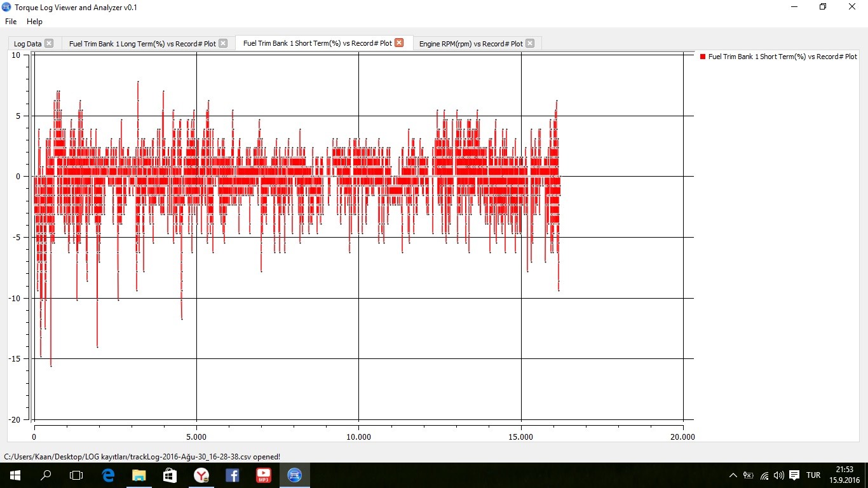Open the Facebook app in taskbar
868x488 pixels.
233,475
